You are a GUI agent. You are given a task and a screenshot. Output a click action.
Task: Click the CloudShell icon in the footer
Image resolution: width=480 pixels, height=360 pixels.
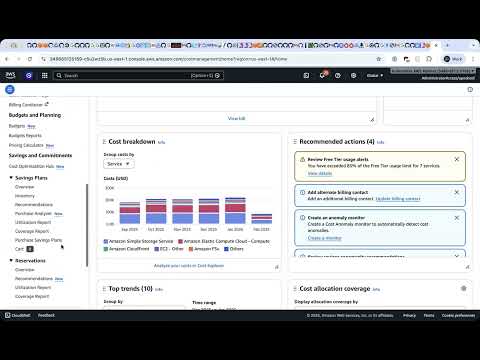8,315
